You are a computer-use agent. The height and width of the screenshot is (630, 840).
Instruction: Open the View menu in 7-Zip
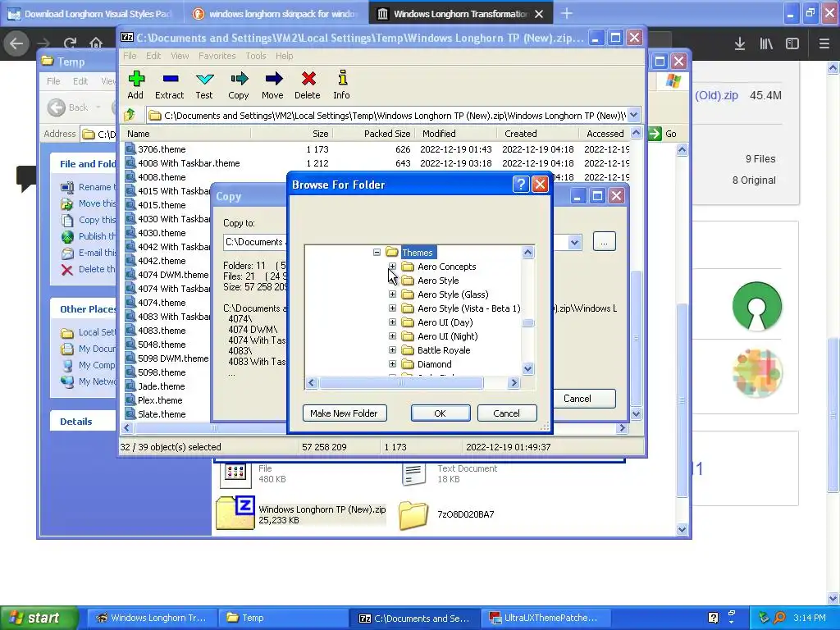[x=180, y=56]
